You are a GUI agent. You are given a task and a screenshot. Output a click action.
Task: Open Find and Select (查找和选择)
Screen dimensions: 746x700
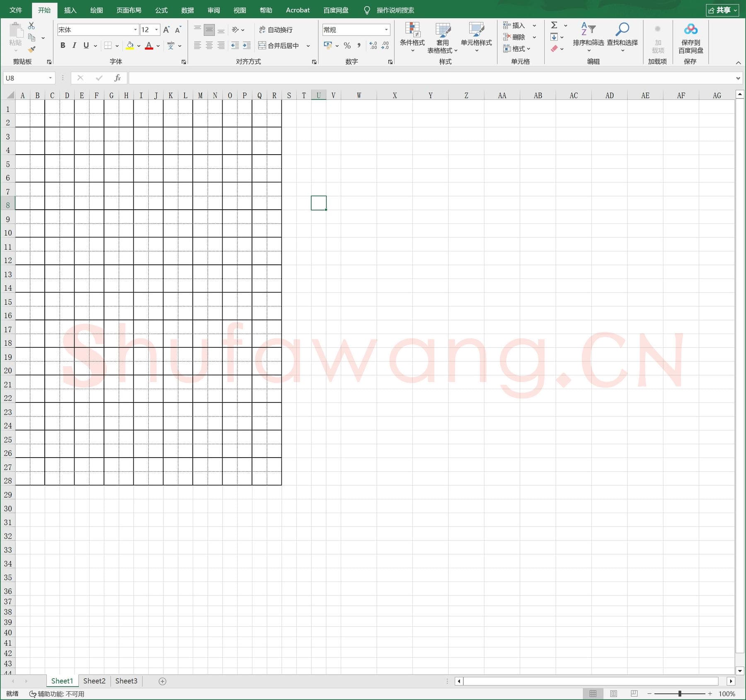622,37
